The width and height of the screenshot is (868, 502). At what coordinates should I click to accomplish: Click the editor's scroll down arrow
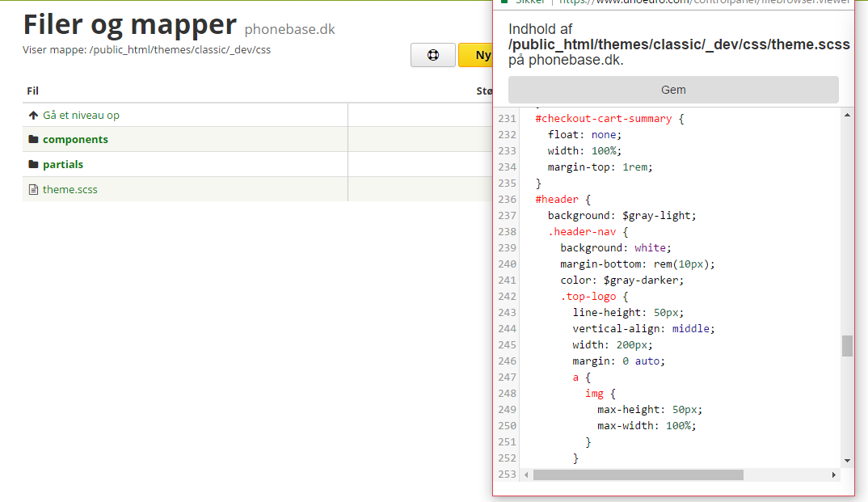847,460
